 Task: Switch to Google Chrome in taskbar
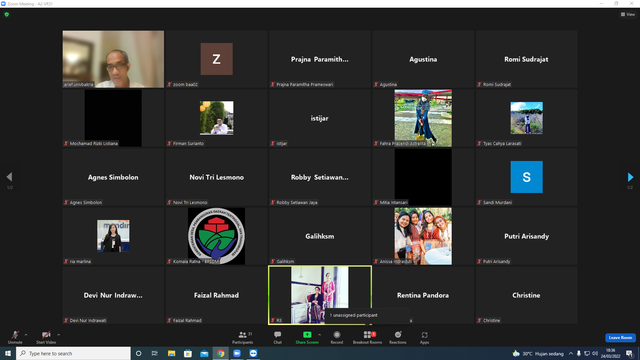point(221,353)
